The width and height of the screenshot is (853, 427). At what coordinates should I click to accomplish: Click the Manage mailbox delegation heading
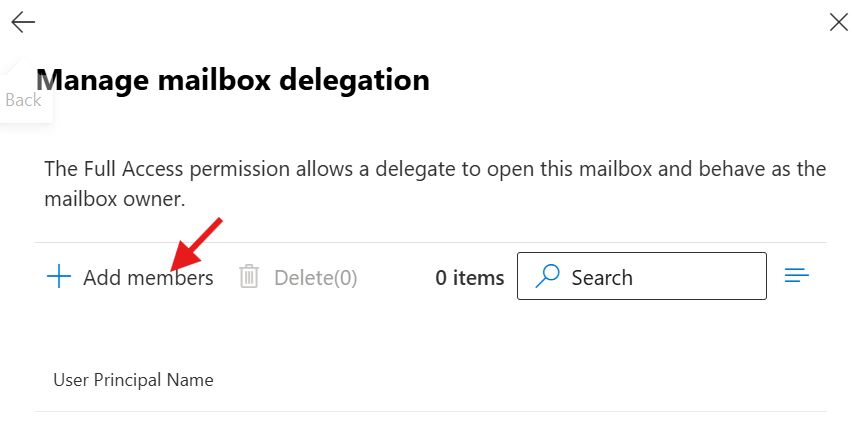pos(238,80)
